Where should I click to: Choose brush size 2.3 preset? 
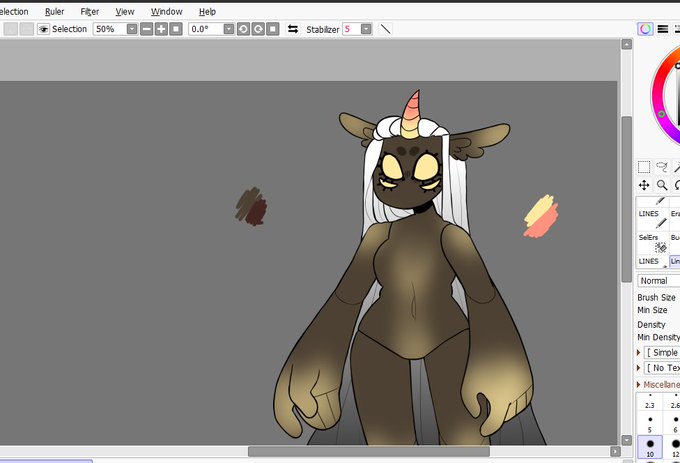point(650,402)
